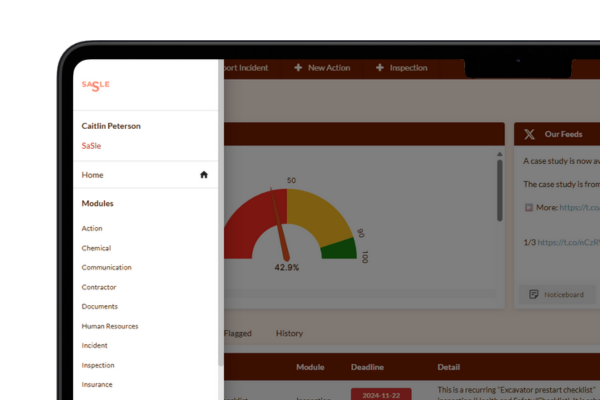Select the Human Resources module
The height and width of the screenshot is (400, 600).
click(109, 326)
